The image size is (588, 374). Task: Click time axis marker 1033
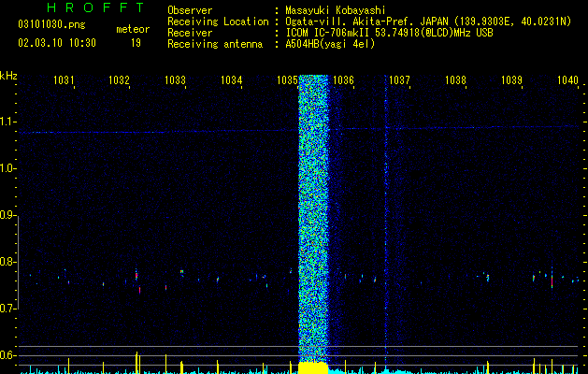(175, 79)
